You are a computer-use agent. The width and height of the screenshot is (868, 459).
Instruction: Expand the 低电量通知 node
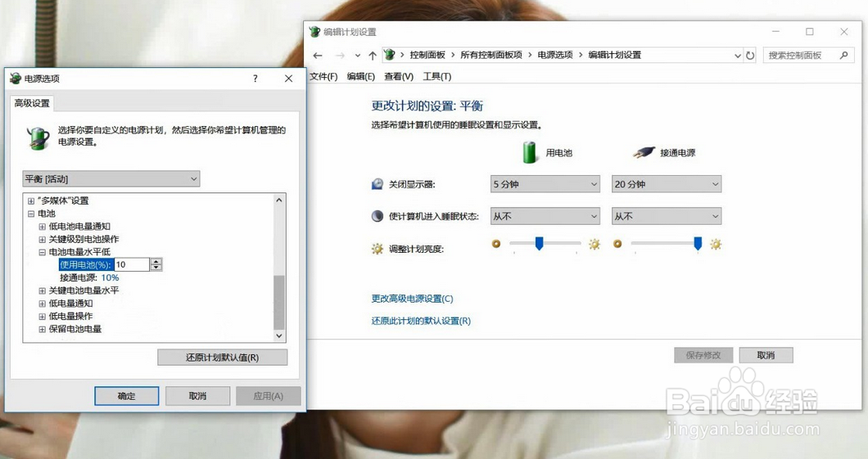click(42, 304)
